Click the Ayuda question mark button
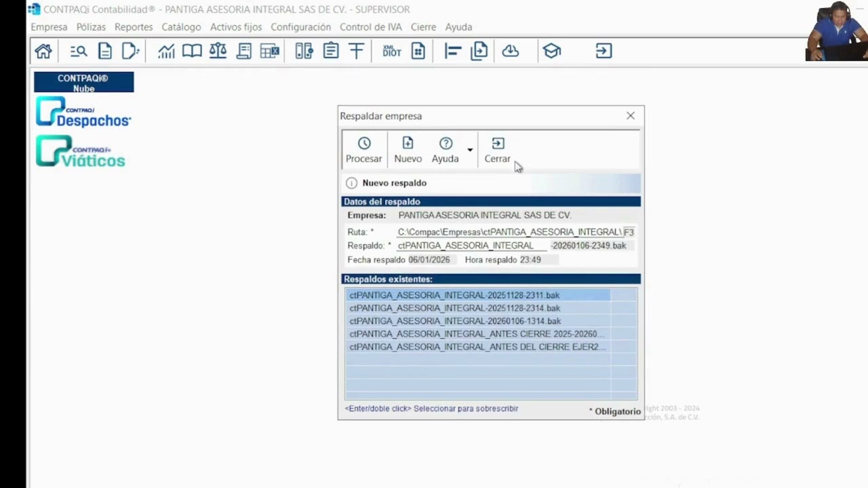The image size is (868, 488). (446, 150)
